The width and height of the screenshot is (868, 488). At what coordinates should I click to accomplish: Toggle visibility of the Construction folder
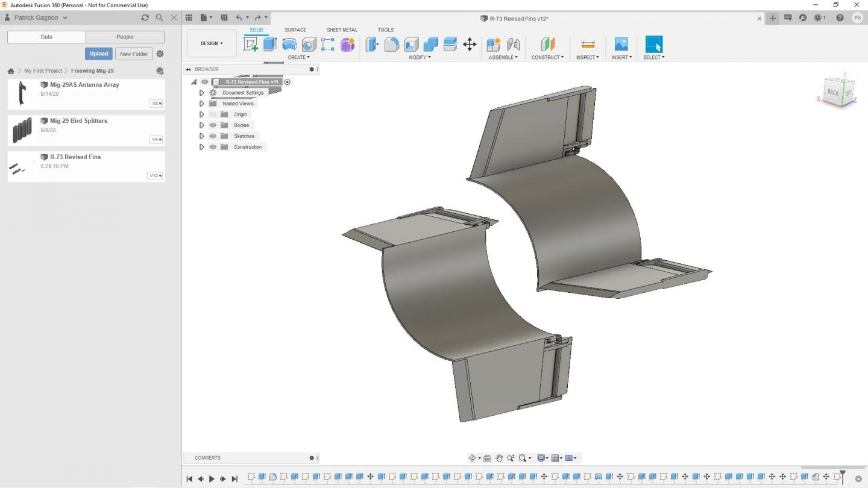point(213,147)
